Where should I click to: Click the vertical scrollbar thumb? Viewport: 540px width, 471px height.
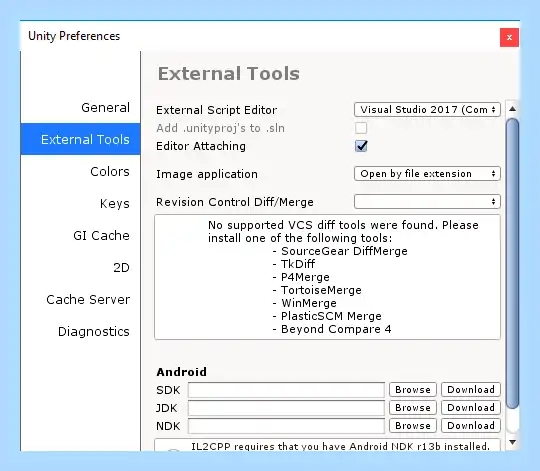[512, 263]
